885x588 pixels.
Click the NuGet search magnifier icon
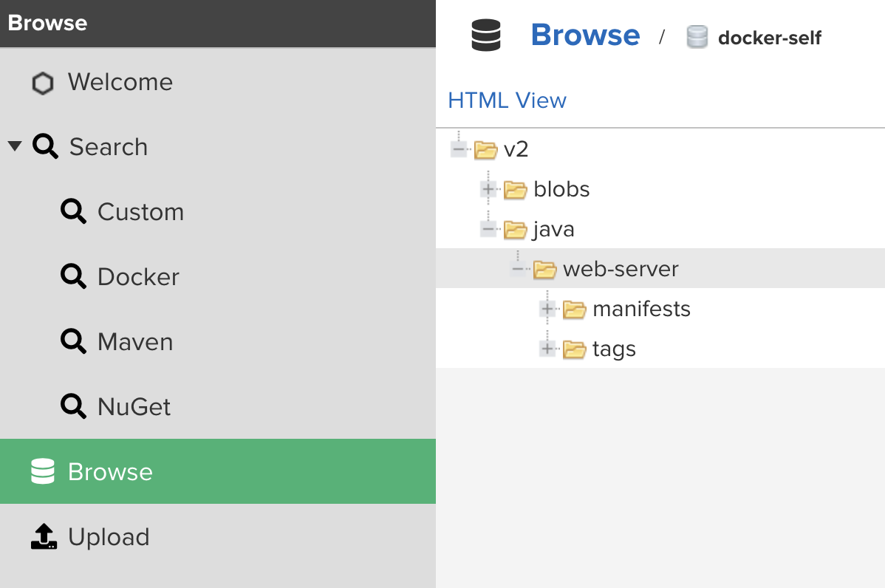click(x=73, y=406)
